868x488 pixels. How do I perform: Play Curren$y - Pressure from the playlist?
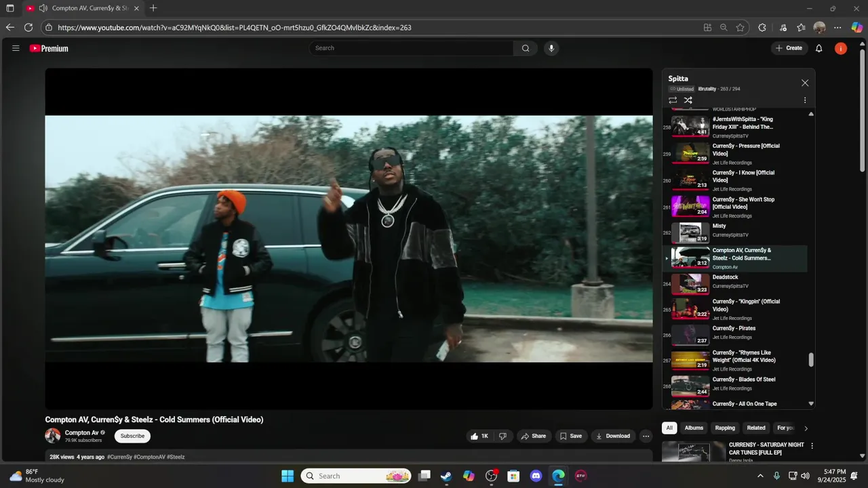734,154
